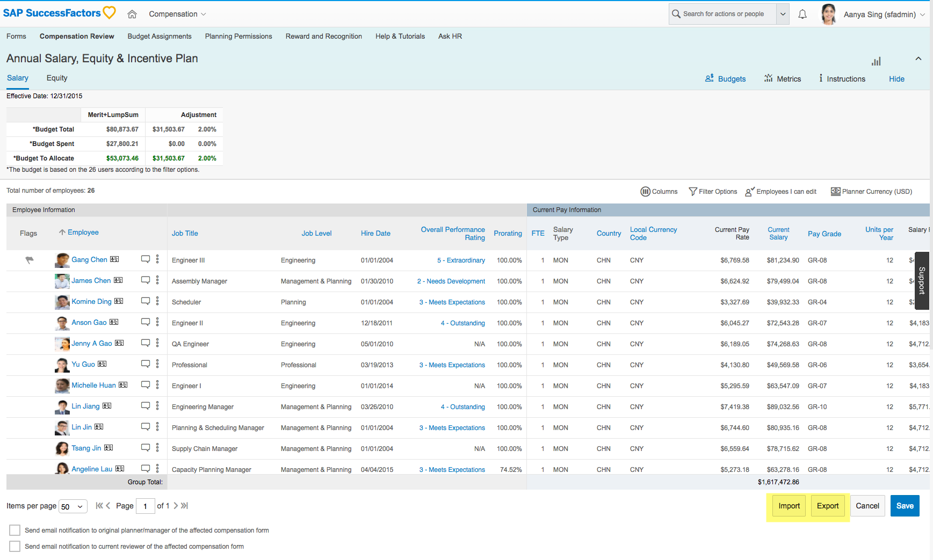This screenshot has height=560, width=933.
Task: Enable email notification to current reviewer
Action: tap(15, 547)
